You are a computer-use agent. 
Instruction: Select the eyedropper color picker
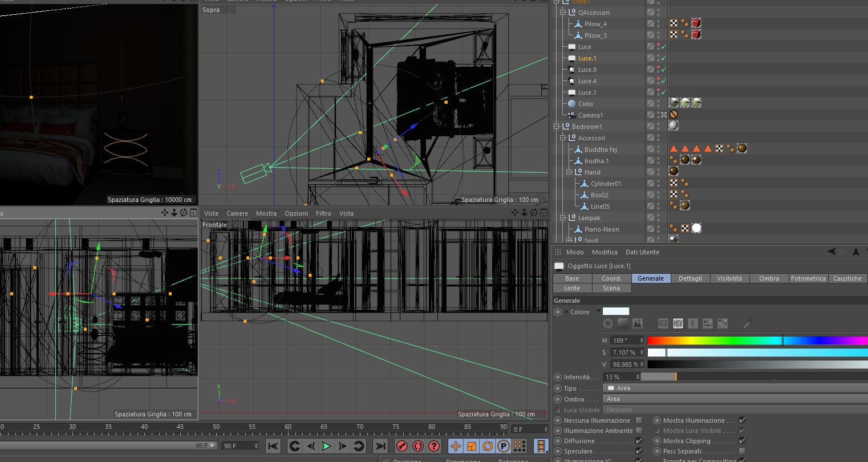coord(748,323)
